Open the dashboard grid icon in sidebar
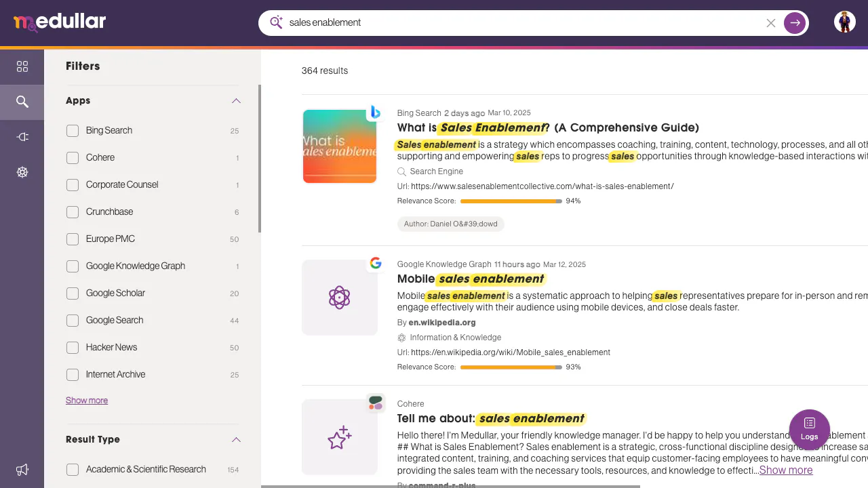This screenshot has height=488, width=868. [22, 66]
